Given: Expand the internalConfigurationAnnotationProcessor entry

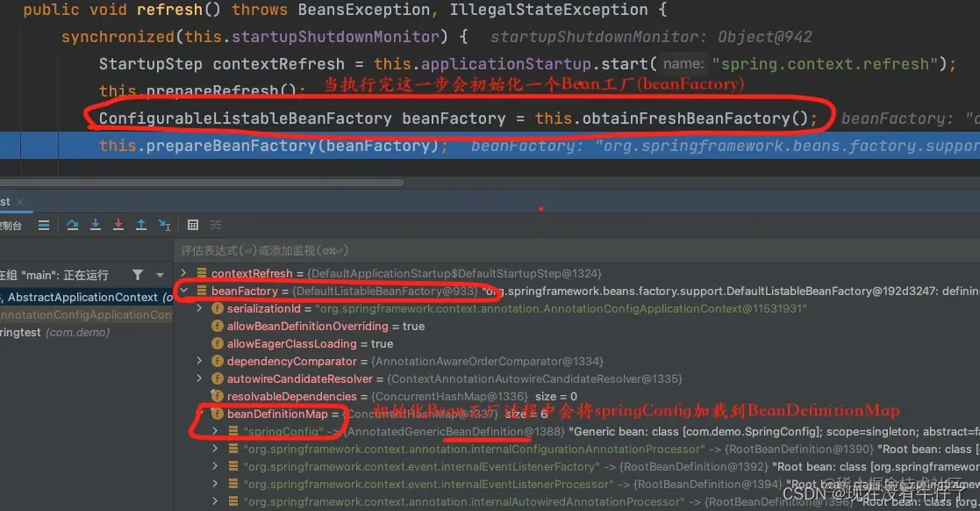Looking at the screenshot, I should 215,449.
